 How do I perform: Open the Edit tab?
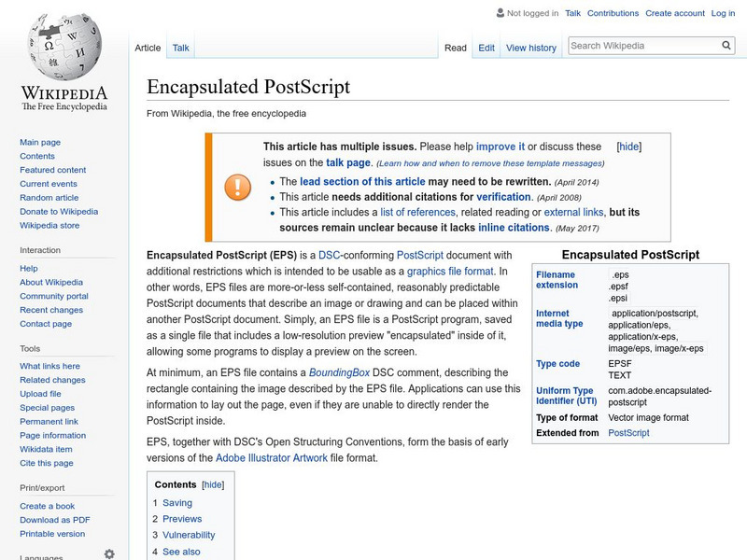486,48
